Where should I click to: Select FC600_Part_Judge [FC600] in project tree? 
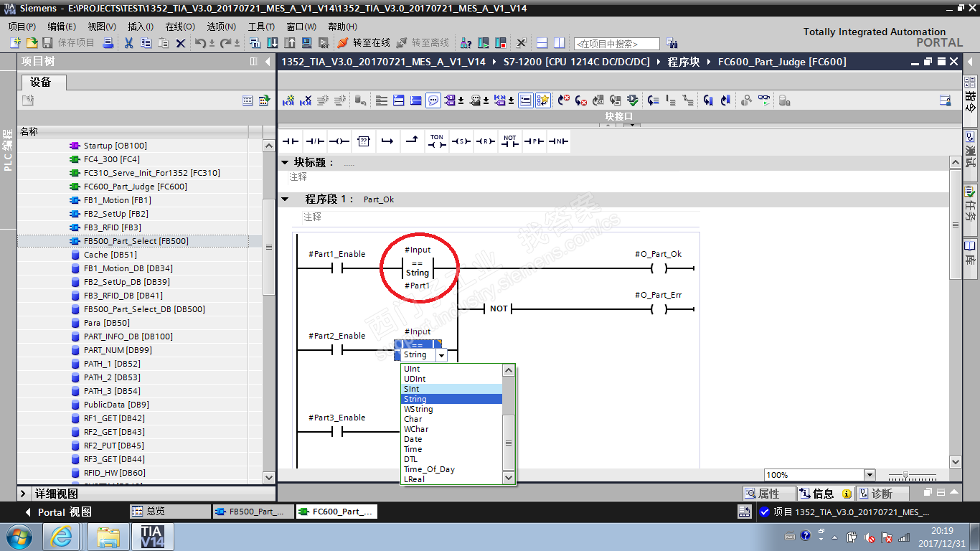136,187
